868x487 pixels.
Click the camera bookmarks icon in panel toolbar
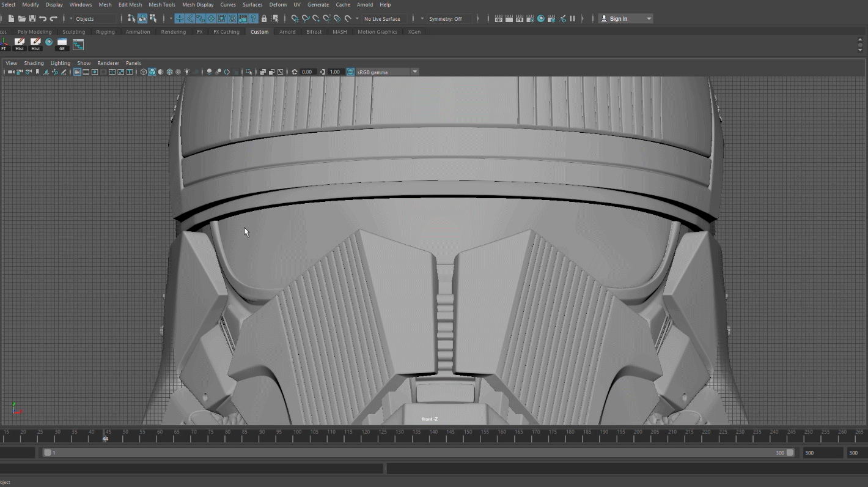(37, 72)
